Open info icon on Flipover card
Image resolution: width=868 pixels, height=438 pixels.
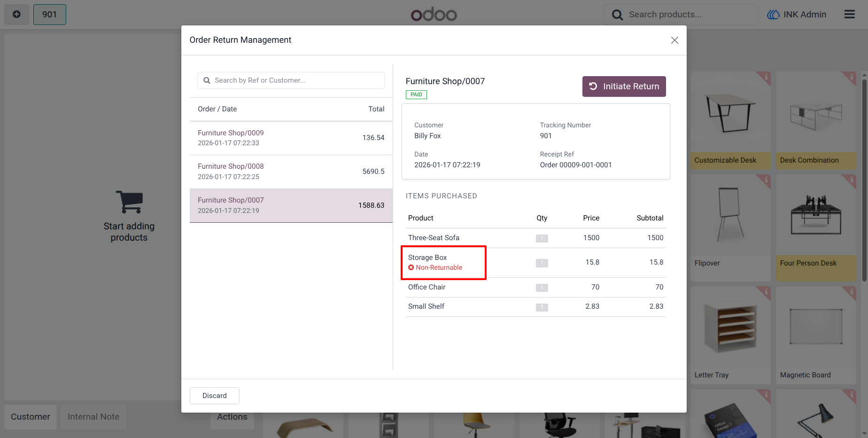[766, 180]
